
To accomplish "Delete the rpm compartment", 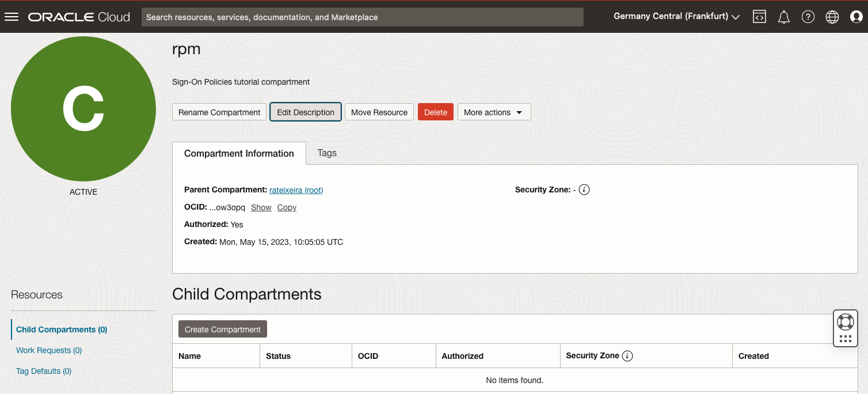I will pyautogui.click(x=435, y=112).
